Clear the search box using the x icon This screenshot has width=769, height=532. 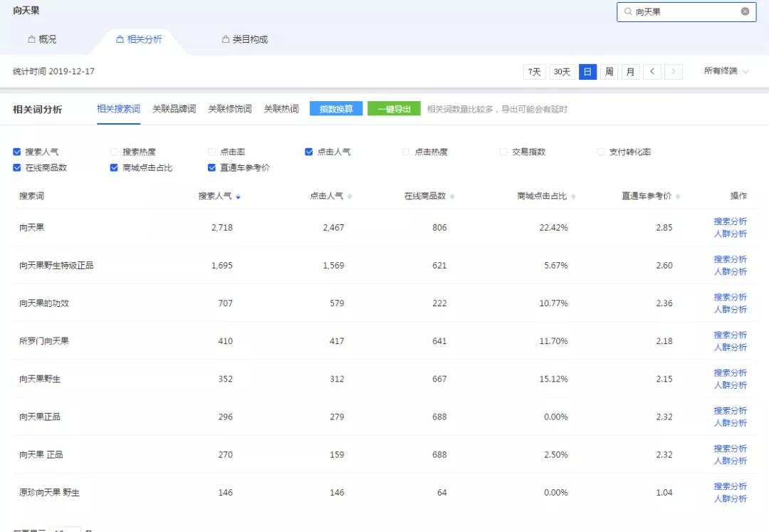coord(745,11)
